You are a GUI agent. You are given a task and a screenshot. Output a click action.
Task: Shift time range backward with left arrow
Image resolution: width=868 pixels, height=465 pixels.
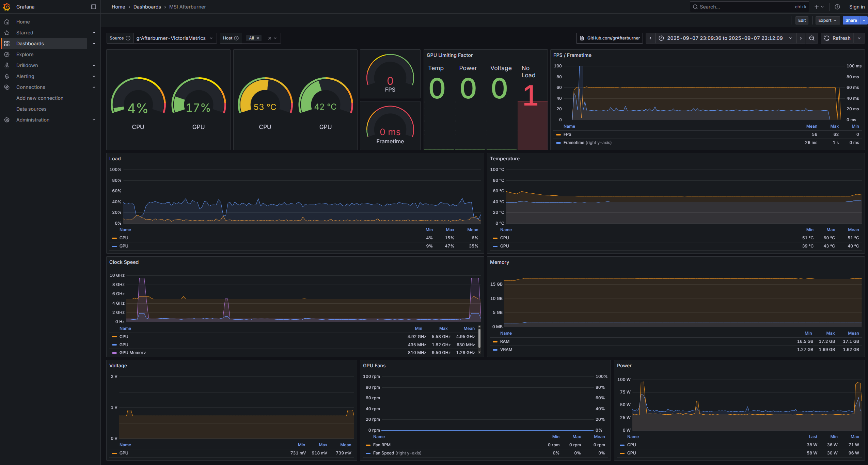tap(650, 38)
